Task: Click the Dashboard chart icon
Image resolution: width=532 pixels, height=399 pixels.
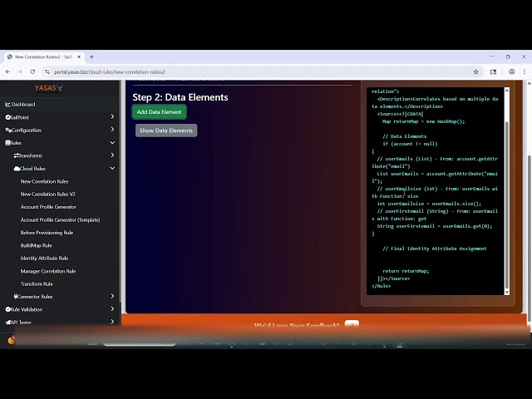Action: pyautogui.click(x=7, y=104)
